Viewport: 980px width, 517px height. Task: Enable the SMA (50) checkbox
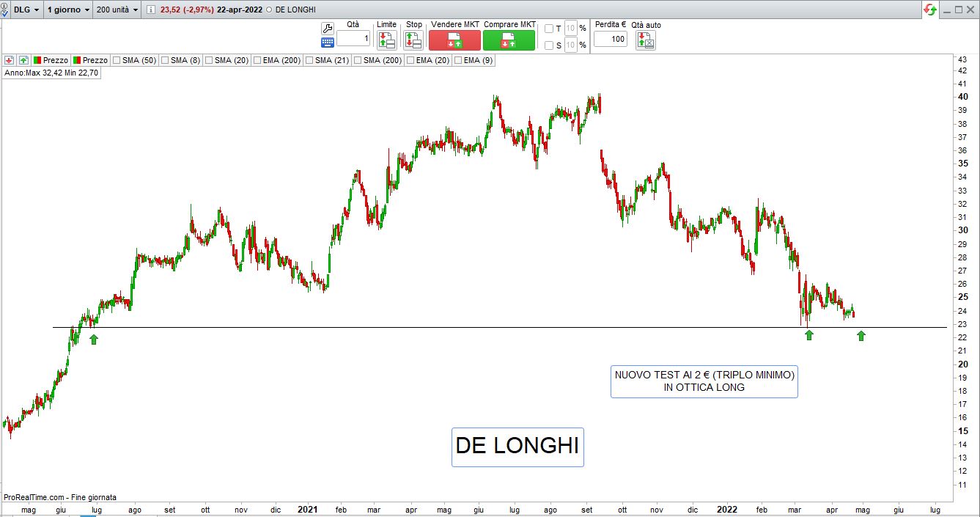(x=117, y=60)
